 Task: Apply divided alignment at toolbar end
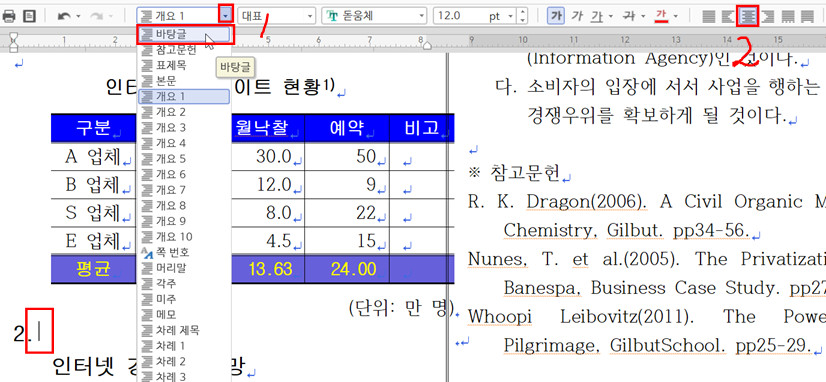(807, 16)
